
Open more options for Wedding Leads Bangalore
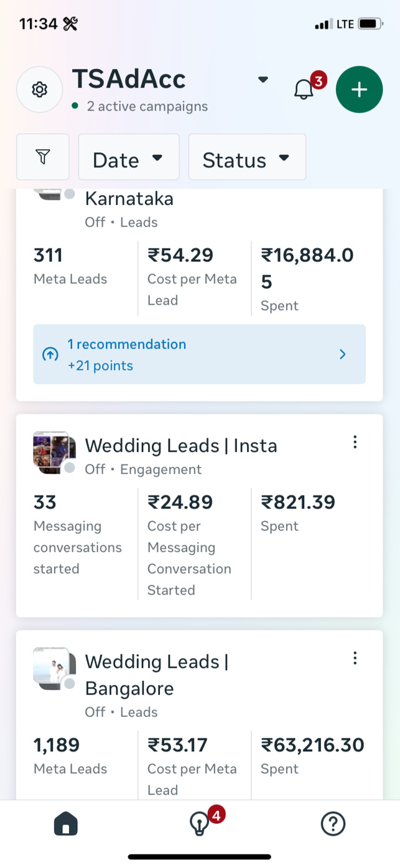tap(355, 658)
